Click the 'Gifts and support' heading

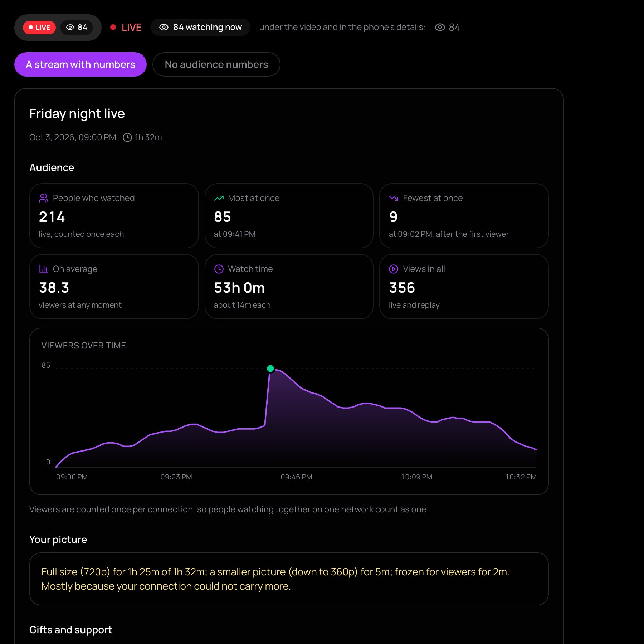(71, 630)
